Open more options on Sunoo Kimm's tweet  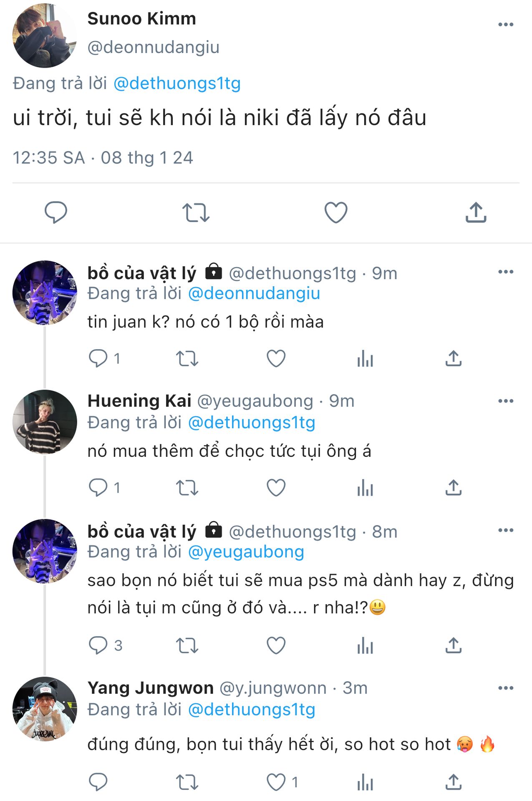point(506,25)
